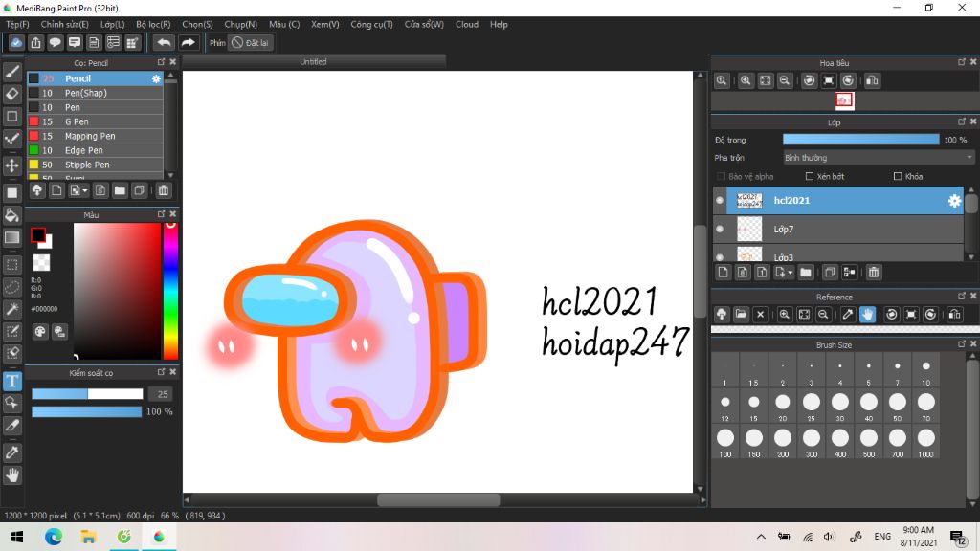Image resolution: width=980 pixels, height=551 pixels.
Task: Click the canvas horizontal scrollbar thumb
Action: (438, 500)
